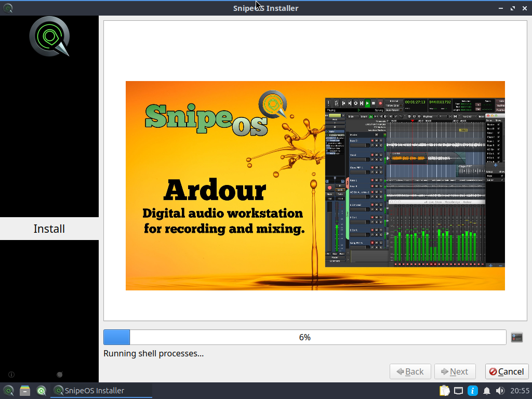Viewport: 532px width, 399px height.
Task: Click the disabled Back button
Action: click(410, 371)
